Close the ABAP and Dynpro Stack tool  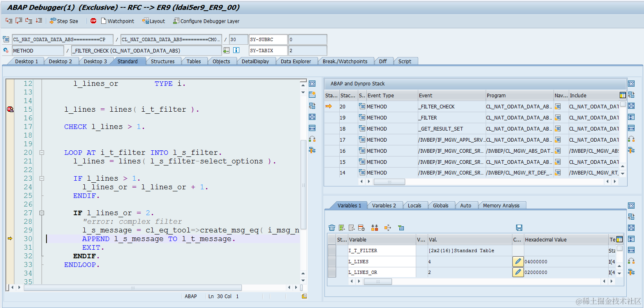tap(631, 84)
